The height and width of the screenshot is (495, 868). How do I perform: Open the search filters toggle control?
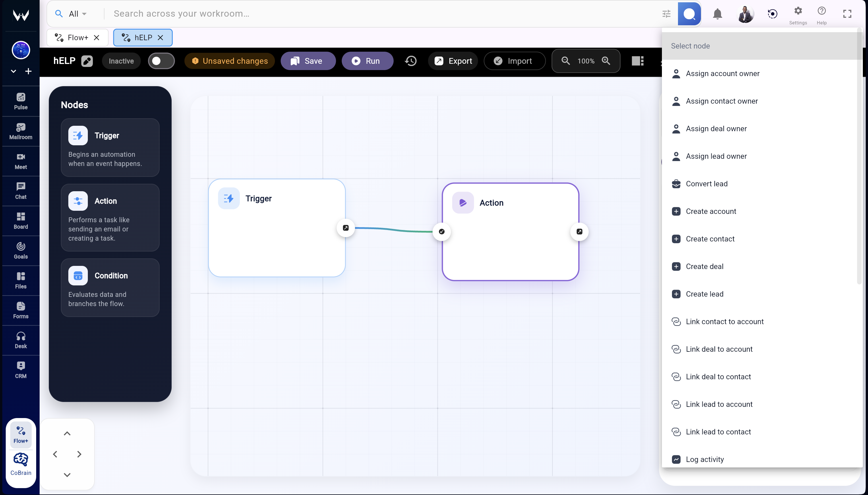(666, 13)
